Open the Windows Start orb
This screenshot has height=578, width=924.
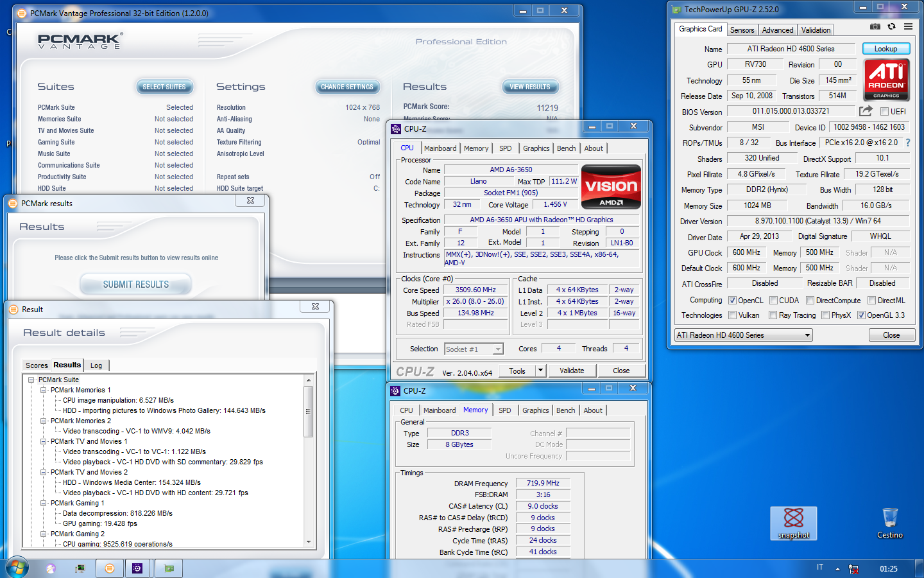tap(17, 568)
